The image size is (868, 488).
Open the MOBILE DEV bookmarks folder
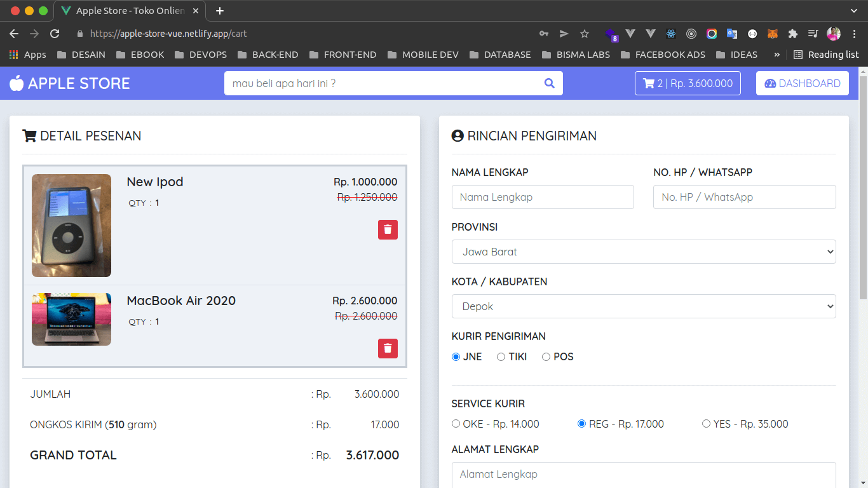click(423, 55)
